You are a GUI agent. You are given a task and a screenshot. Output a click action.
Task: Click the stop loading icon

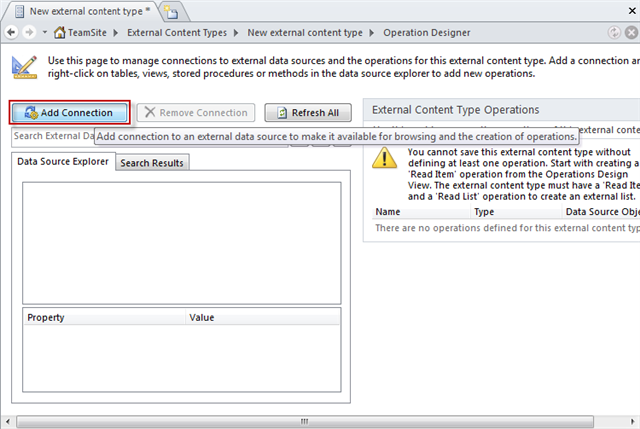(x=631, y=32)
